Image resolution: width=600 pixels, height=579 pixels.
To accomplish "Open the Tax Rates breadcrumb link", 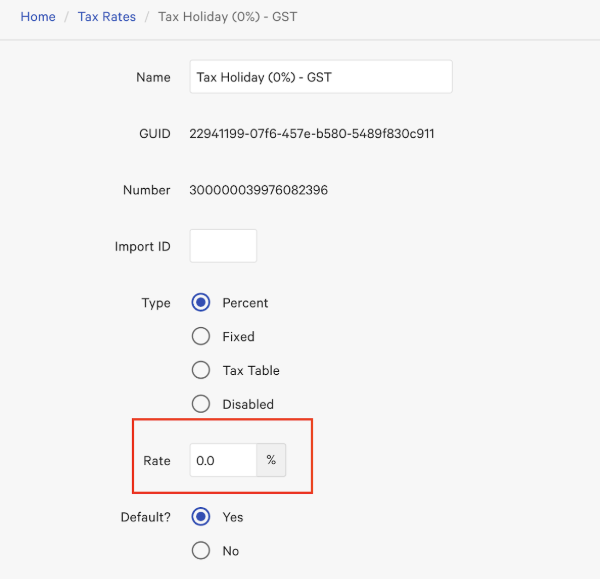I will (106, 17).
